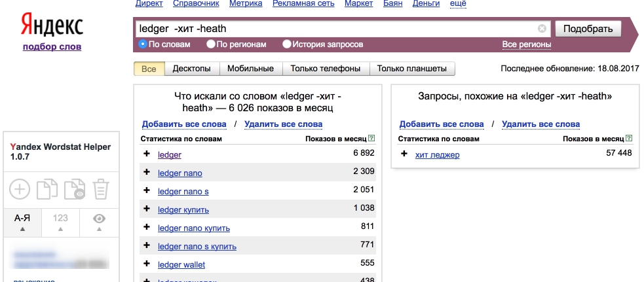Open the 'ledger nano s купить' keyword link
Image resolution: width=644 pixels, height=282 pixels.
tap(197, 246)
